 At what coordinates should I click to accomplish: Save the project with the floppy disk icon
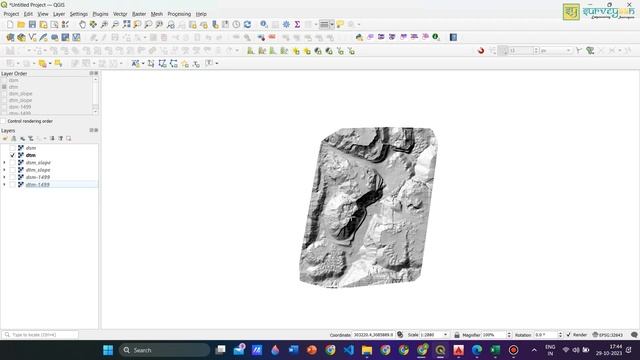coord(32,25)
